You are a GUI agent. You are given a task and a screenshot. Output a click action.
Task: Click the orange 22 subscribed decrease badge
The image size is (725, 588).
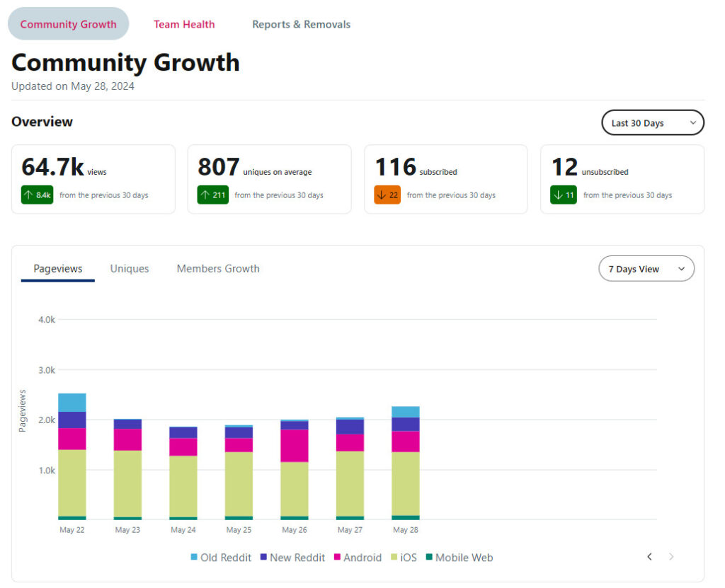[x=387, y=195]
